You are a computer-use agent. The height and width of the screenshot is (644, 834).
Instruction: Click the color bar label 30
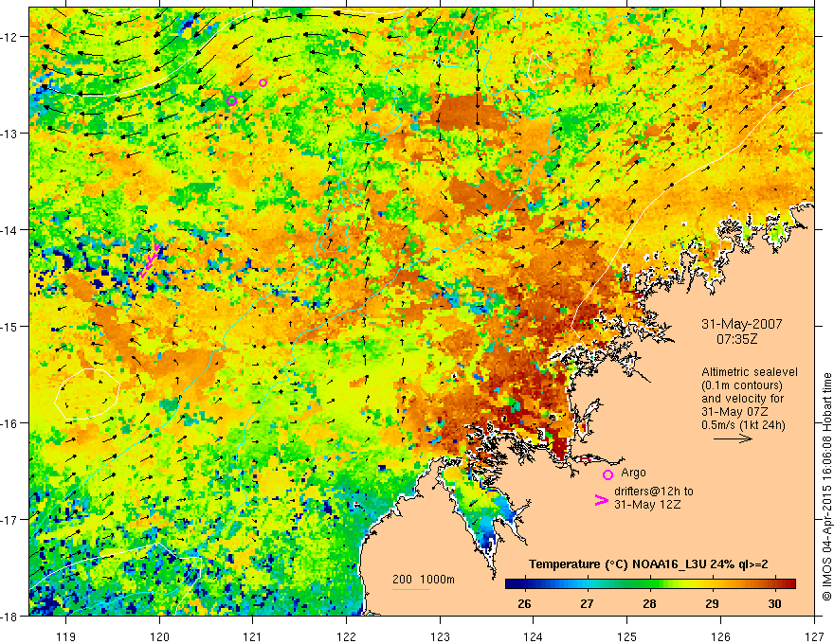pyautogui.click(x=775, y=603)
